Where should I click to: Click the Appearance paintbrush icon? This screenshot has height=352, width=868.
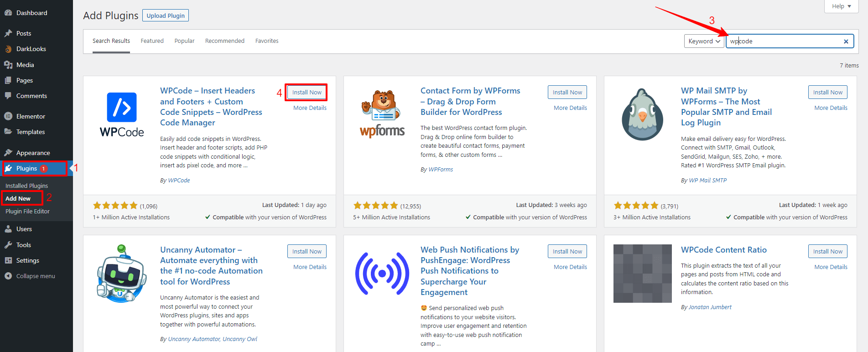[8, 153]
